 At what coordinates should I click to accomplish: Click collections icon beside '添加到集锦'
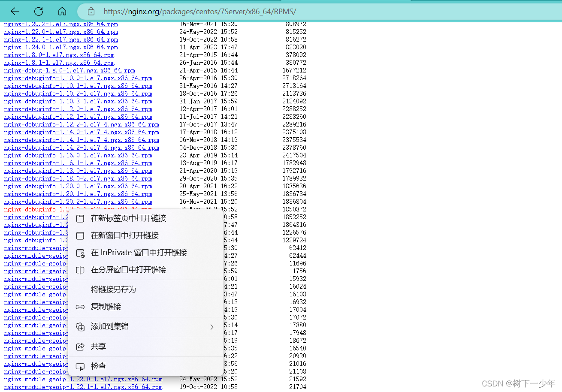(x=80, y=327)
